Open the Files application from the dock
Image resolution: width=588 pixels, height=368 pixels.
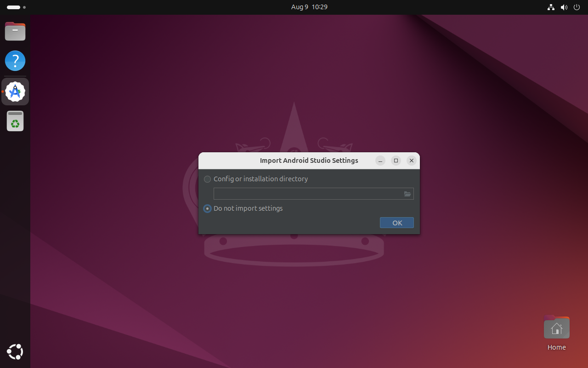pos(15,31)
